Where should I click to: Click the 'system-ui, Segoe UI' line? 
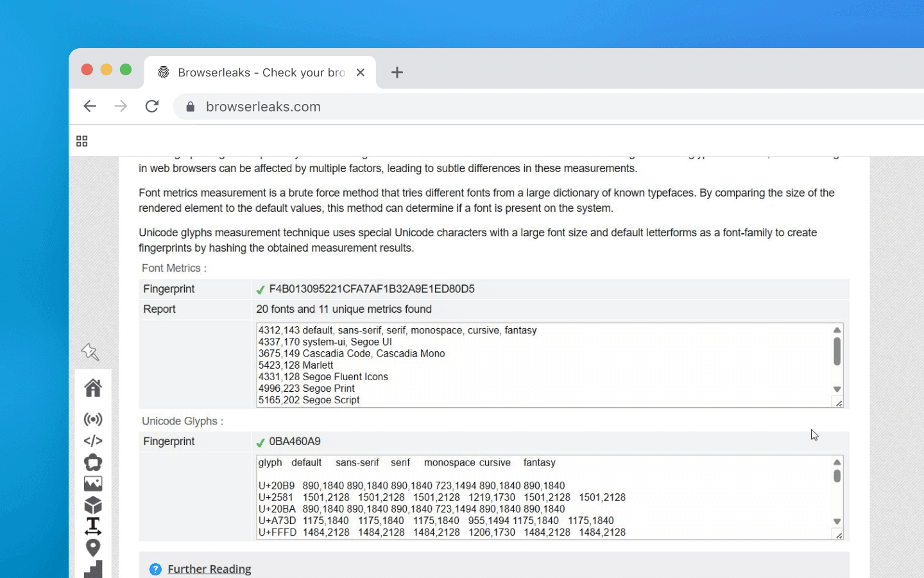click(x=325, y=342)
